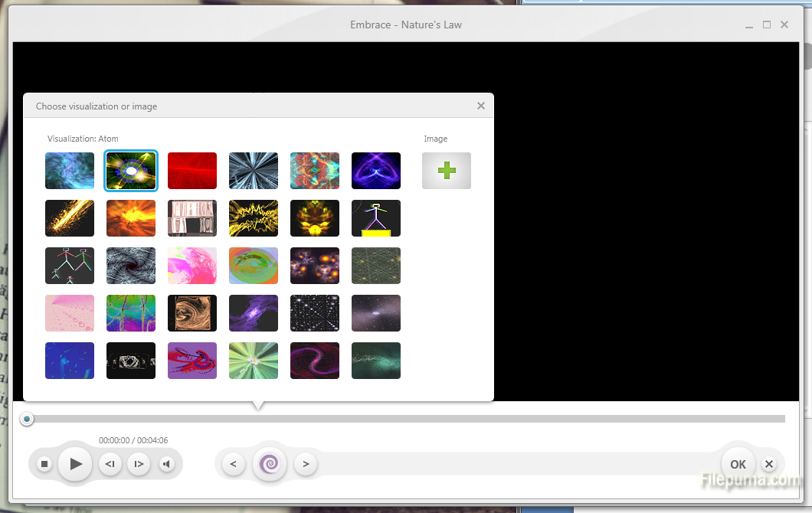
Task: Step forward one frame
Action: (138, 464)
